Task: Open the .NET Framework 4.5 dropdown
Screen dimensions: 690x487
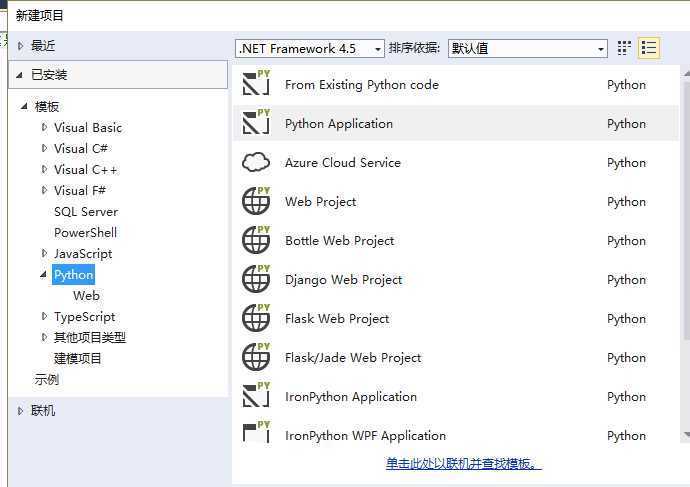Action: point(310,48)
